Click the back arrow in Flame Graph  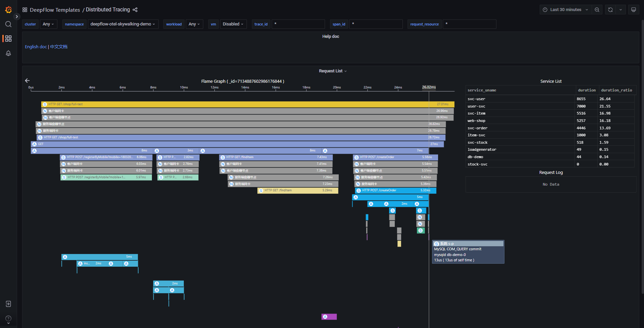(28, 80)
